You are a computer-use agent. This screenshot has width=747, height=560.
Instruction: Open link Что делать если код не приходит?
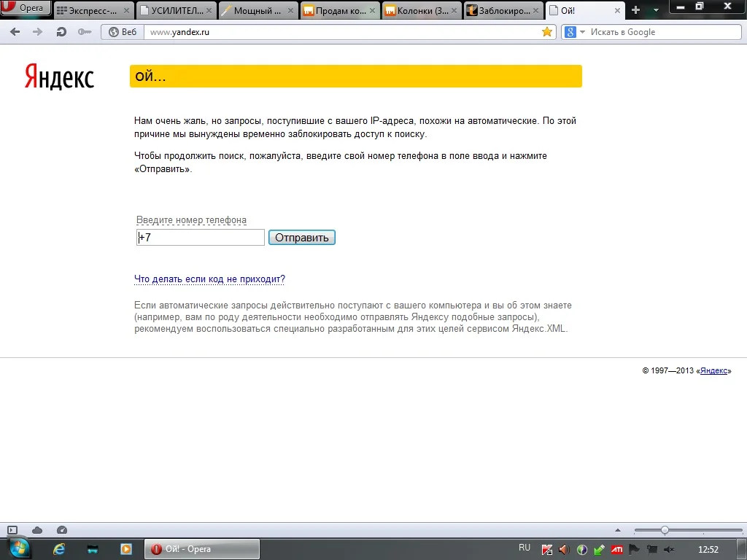coord(209,279)
